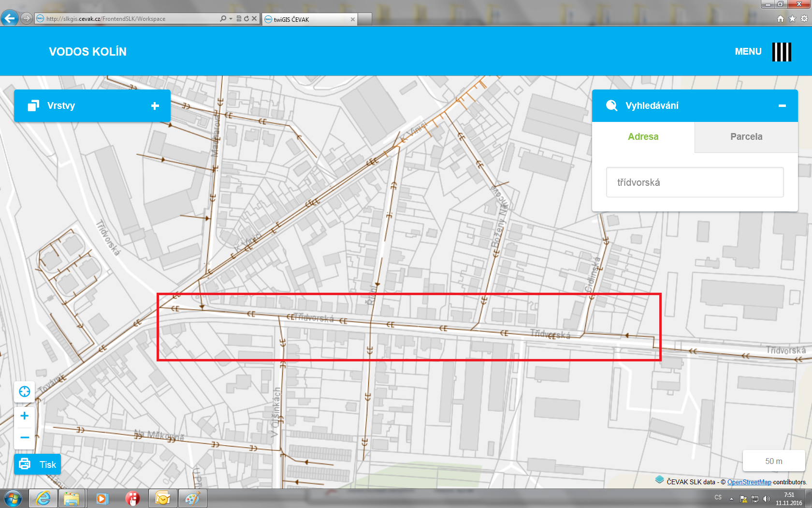
Task: Open the OpenStreetMap contributors link
Action: [x=749, y=482]
